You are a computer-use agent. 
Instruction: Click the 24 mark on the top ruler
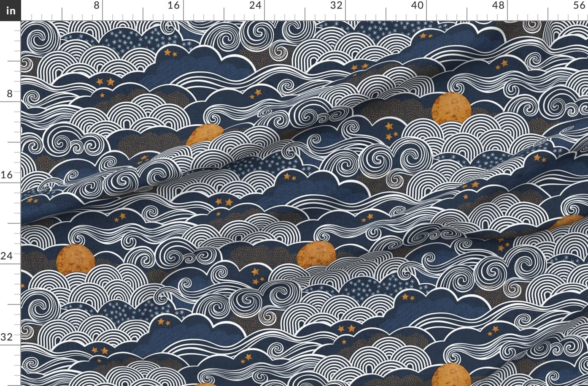click(x=255, y=5)
